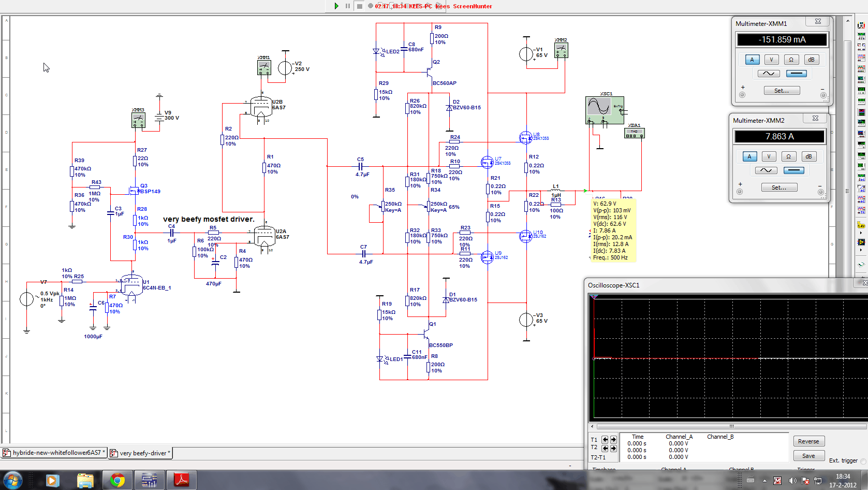Select the Function Generator instrument icon
This screenshot has height=490, width=868.
coord(861,36)
